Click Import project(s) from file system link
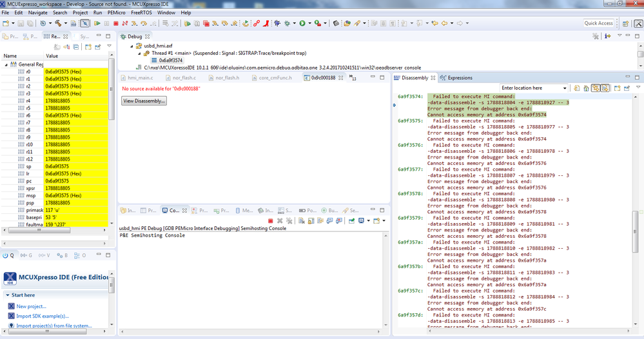Screen dimensions: 644x339 pyautogui.click(x=54, y=326)
